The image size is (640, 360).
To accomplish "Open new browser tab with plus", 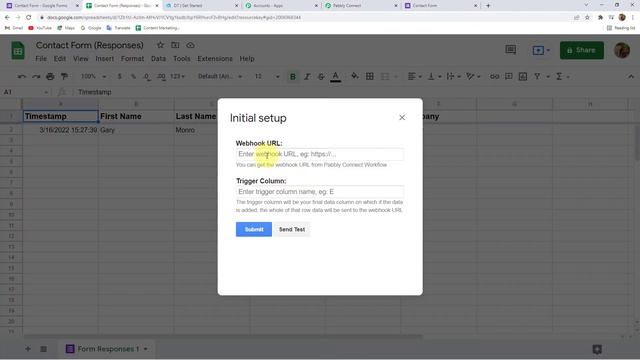I will coord(488,6).
